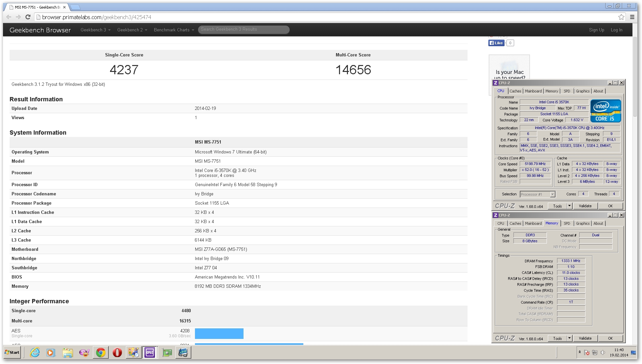The height and width of the screenshot is (364, 642).
Task: Open a new browser tab
Action: (x=75, y=7)
